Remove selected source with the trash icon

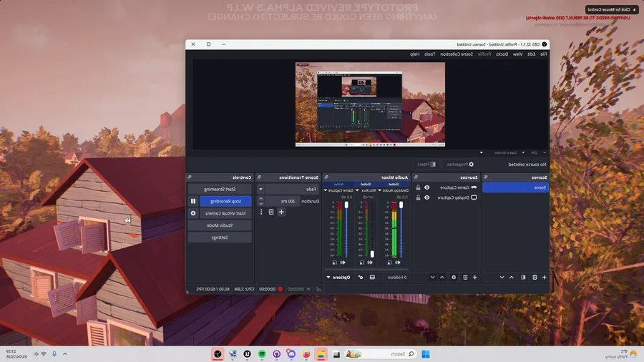465,277
